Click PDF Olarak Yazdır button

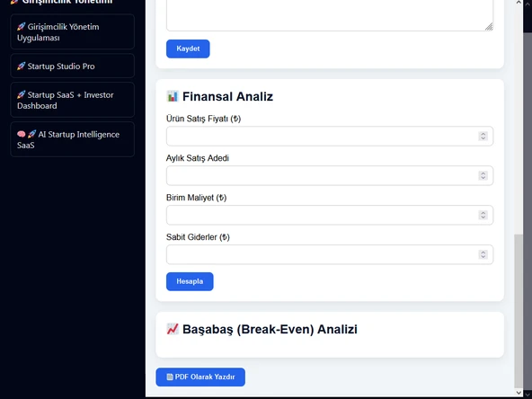click(200, 377)
